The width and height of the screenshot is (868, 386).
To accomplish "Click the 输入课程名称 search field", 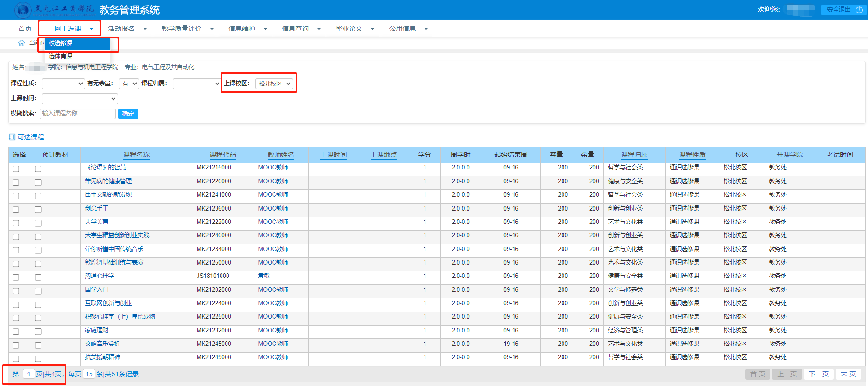I will point(78,114).
